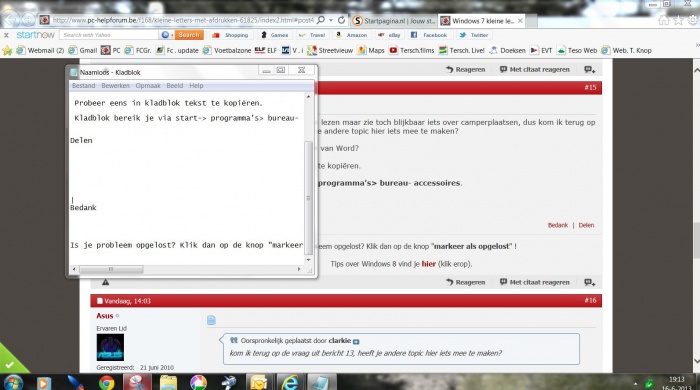Click the Bedank link in post #15

(x=558, y=225)
